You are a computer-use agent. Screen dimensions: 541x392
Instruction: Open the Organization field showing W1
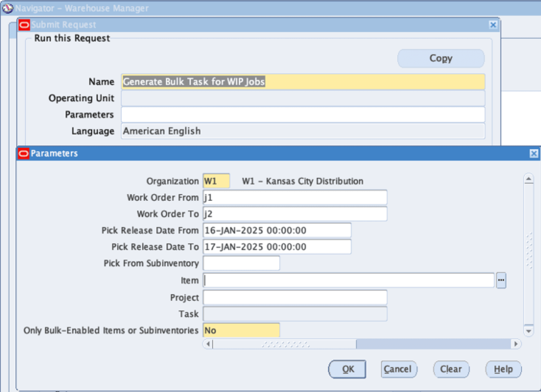point(216,181)
